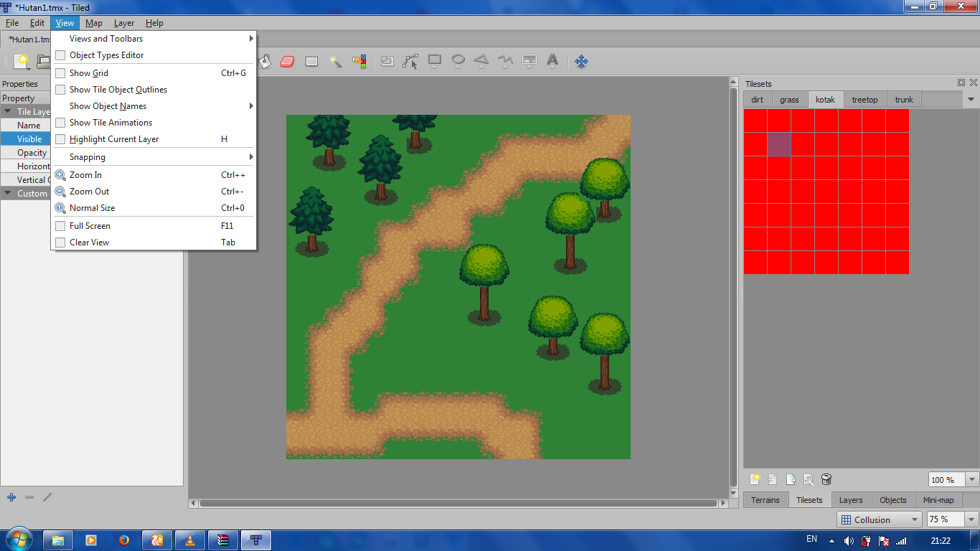Check the Full Screen option
Screen dimensions: 980x551
(x=61, y=226)
